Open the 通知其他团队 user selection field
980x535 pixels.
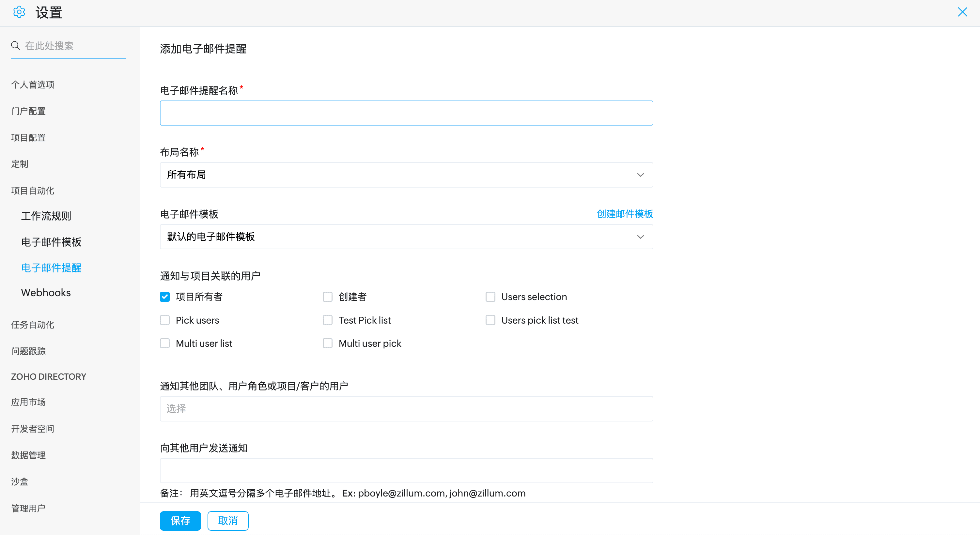[x=406, y=409]
